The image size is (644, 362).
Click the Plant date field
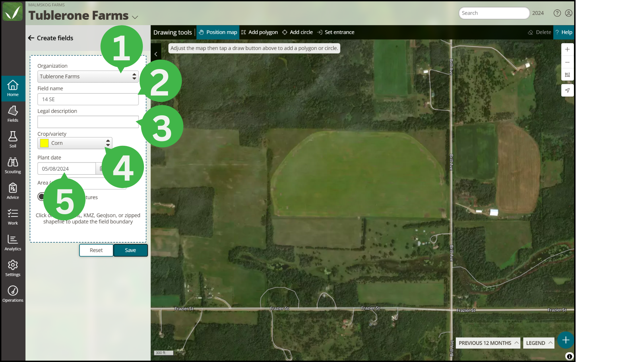tap(66, 169)
